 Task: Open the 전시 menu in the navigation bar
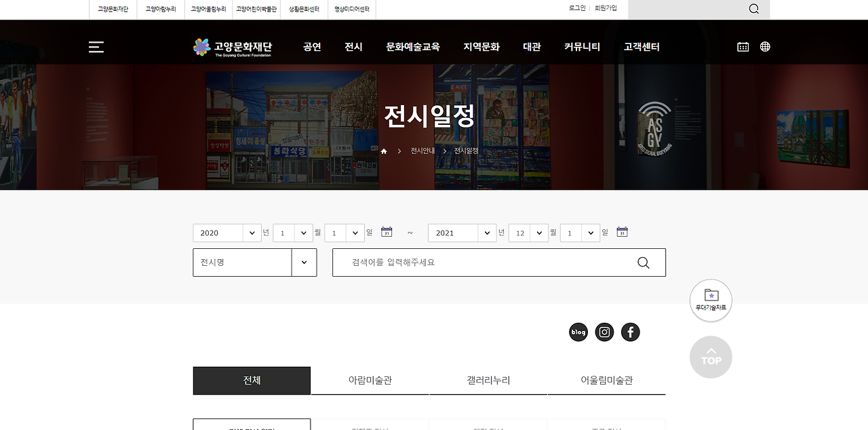[x=353, y=47]
